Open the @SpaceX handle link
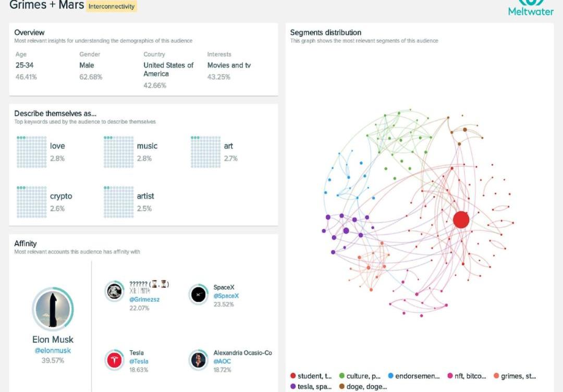 click(x=226, y=296)
